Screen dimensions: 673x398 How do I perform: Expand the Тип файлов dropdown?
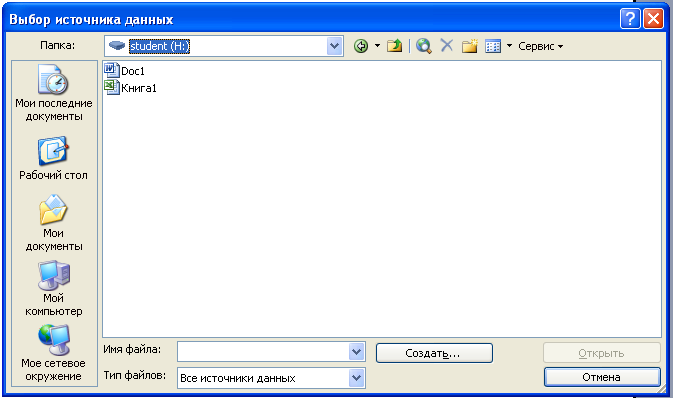357,378
